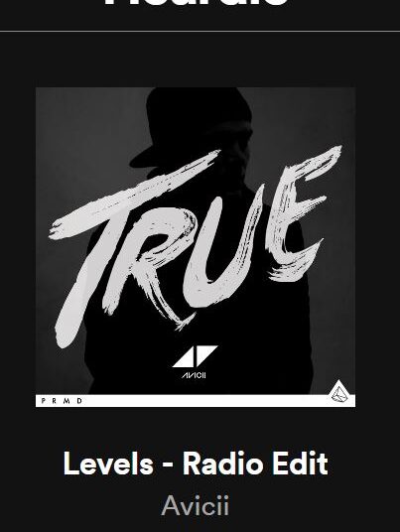Image resolution: width=400 pixels, height=532 pixels.
Task: Click the word Levels in song title
Action: 108,464
